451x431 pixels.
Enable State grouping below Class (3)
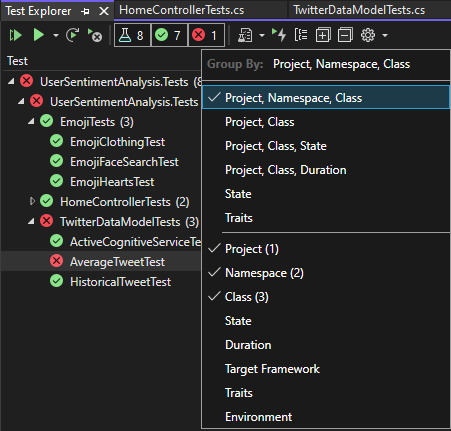[326, 321]
